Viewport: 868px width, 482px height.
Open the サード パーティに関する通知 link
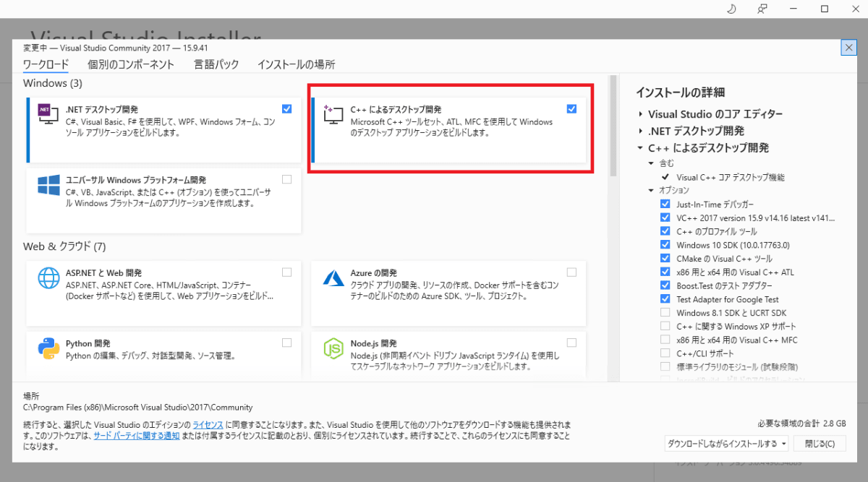pyautogui.click(x=136, y=436)
